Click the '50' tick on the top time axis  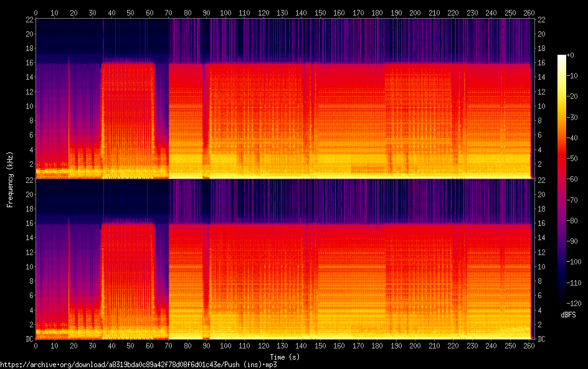pos(130,12)
